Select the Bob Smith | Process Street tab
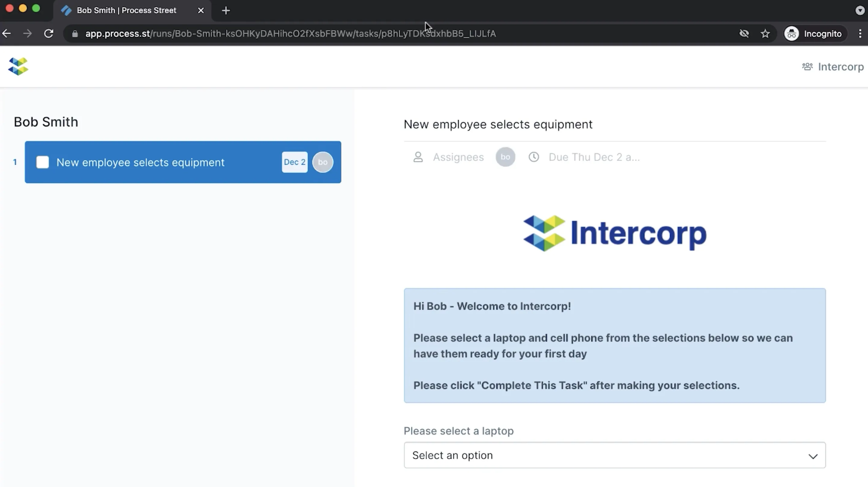Image resolution: width=868 pixels, height=487 pixels. [x=132, y=11]
